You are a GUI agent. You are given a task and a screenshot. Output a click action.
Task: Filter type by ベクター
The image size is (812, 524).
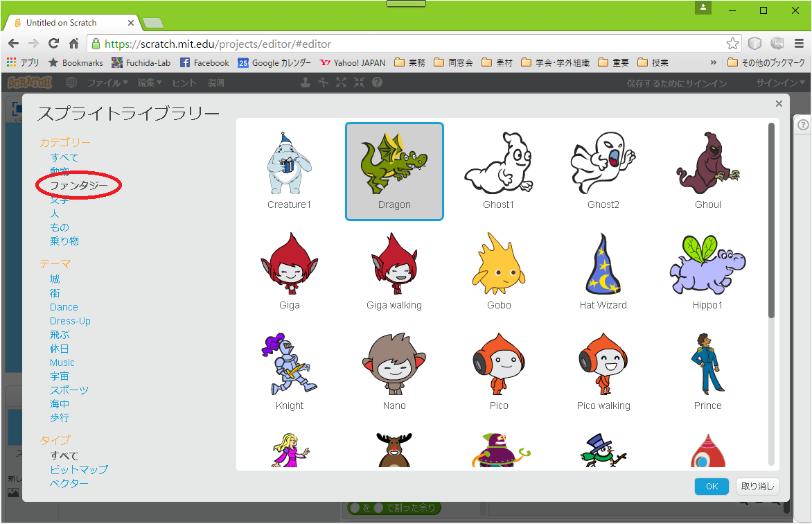click(69, 483)
